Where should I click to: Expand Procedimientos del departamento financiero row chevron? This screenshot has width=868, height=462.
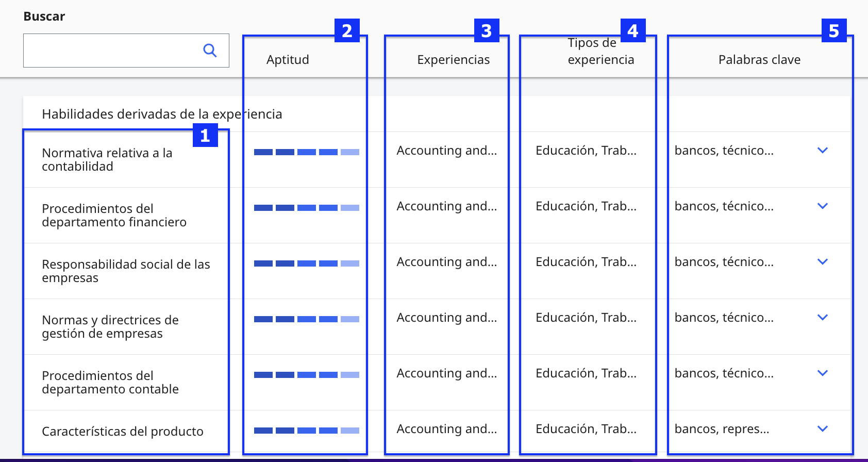pos(823,206)
